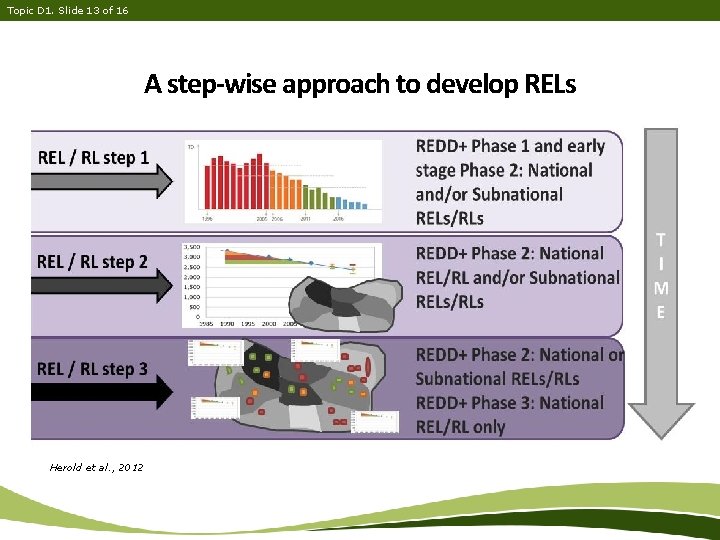
Task: Click the 'REL / RL step 3' label
Action: point(92,369)
